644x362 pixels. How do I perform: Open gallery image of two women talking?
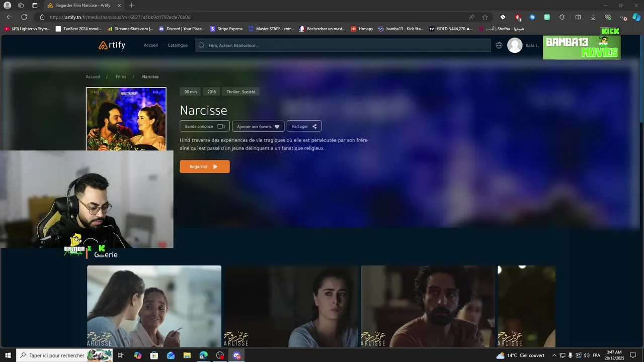click(154, 306)
